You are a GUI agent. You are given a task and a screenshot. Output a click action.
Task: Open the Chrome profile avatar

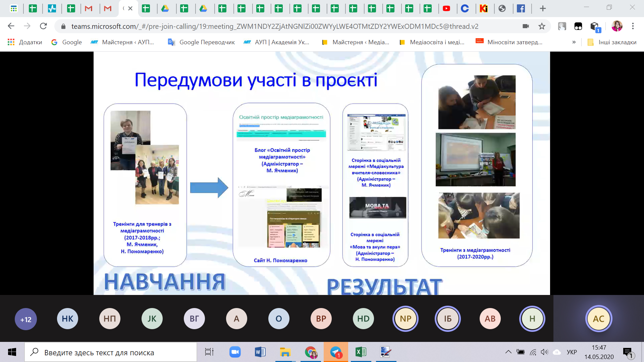click(617, 26)
